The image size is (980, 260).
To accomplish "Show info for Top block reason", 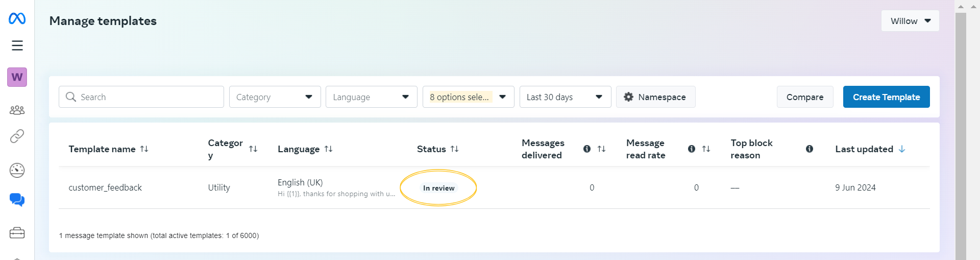I will coord(810,149).
